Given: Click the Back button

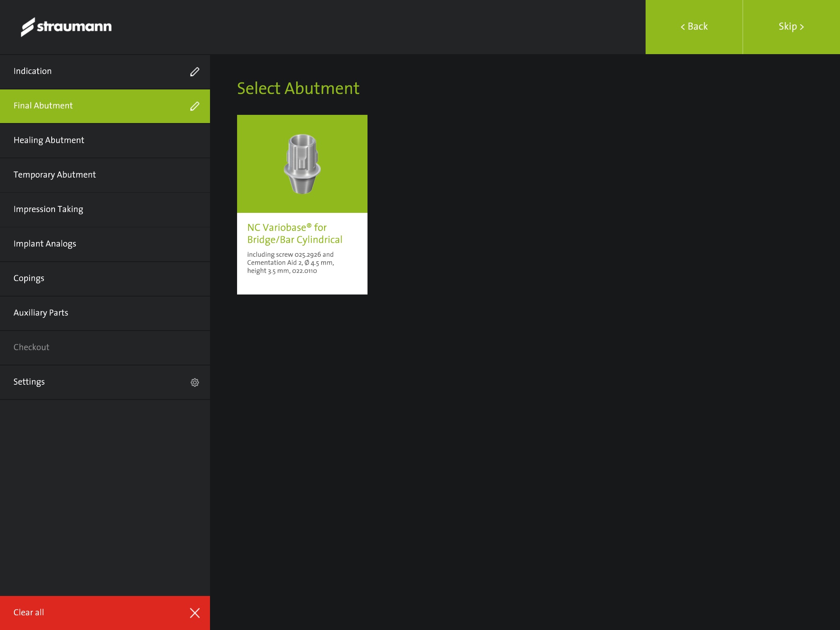Looking at the screenshot, I should coord(694,27).
